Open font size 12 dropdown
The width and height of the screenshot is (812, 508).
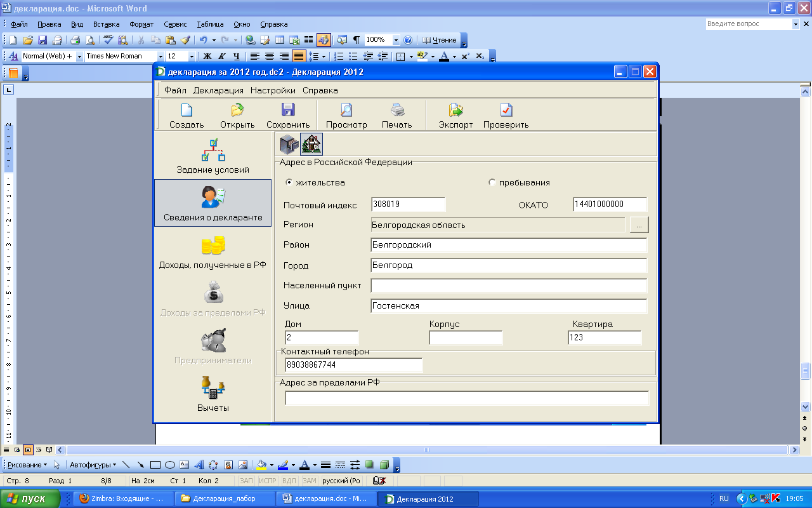(192, 56)
